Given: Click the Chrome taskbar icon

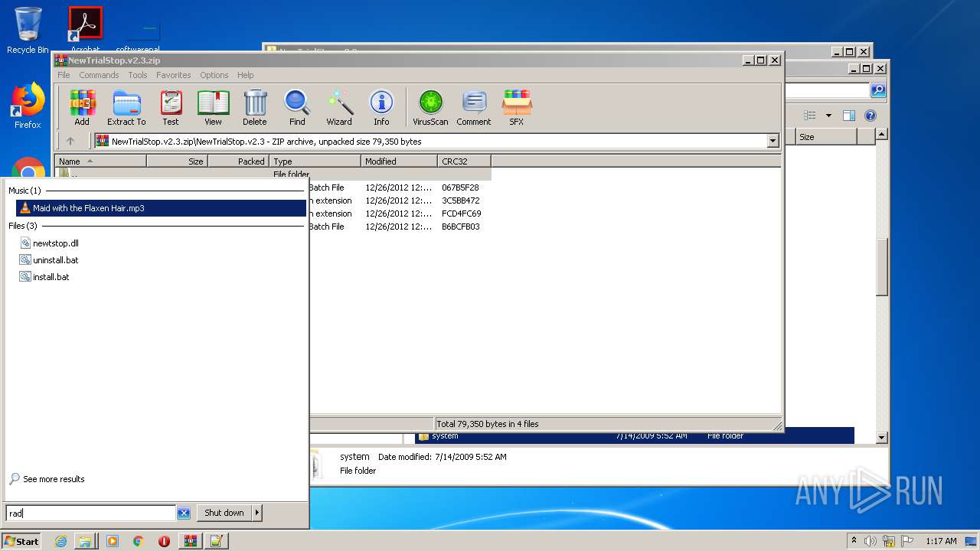Looking at the screenshot, I should tap(138, 541).
